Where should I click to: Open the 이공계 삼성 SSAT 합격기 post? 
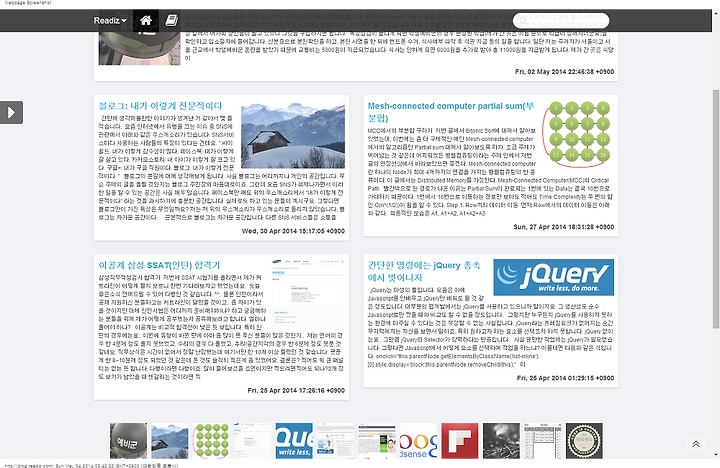point(159,265)
